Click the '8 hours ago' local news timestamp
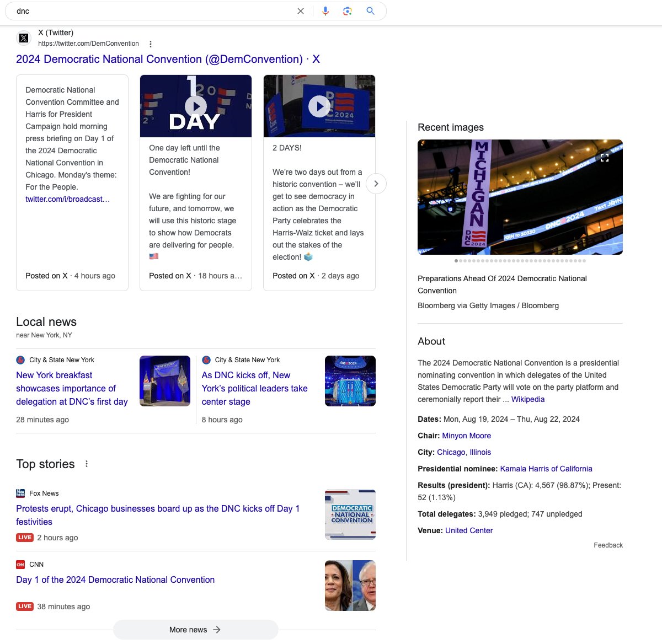This screenshot has height=644, width=662. click(222, 420)
